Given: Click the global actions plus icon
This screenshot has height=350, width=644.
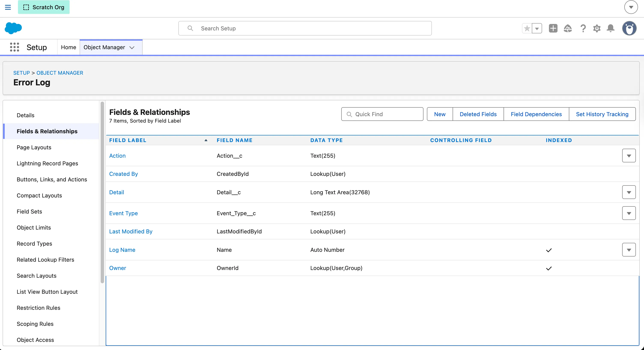Looking at the screenshot, I should click(x=553, y=28).
